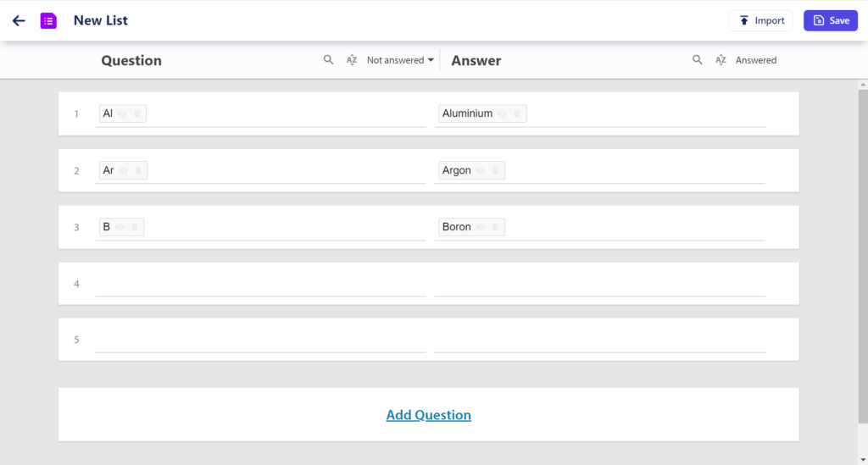Open search in the Question column

[x=328, y=60]
